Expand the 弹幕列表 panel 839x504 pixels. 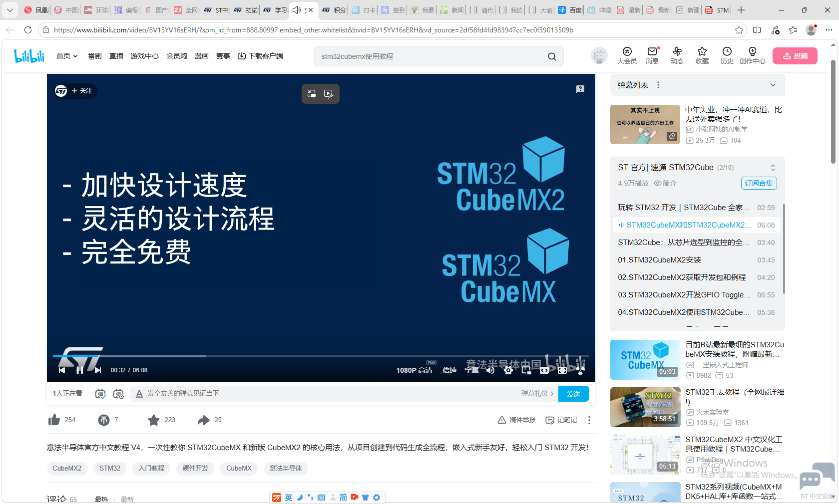(773, 85)
